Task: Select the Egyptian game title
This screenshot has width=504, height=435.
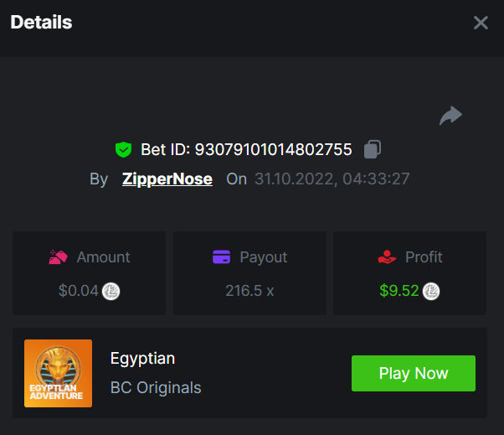Action: click(x=142, y=358)
